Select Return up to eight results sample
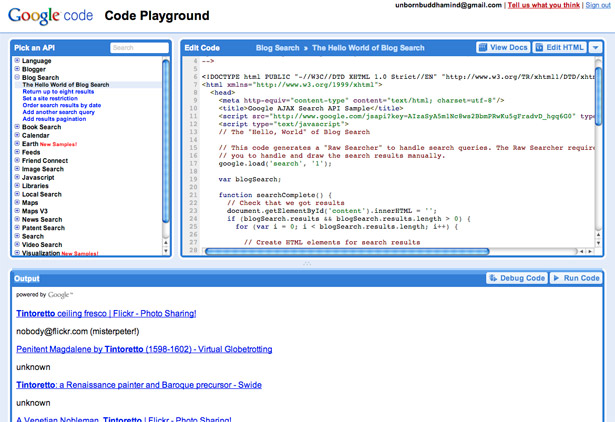Image resolution: width=615 pixels, height=422 pixels. (58, 91)
